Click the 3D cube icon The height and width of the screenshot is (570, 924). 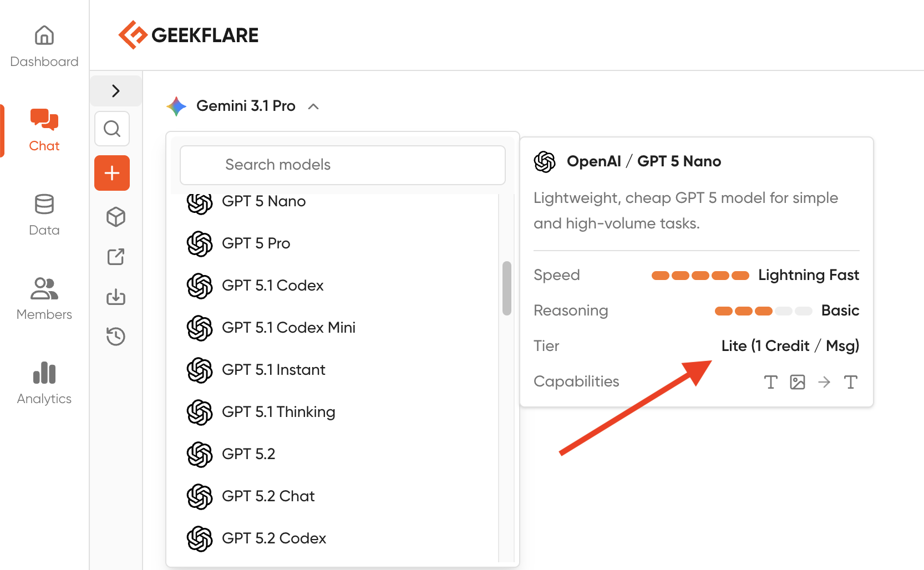pyautogui.click(x=116, y=217)
